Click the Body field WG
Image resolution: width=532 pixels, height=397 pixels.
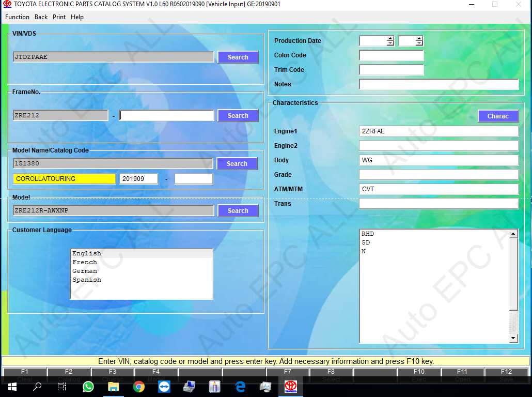pyautogui.click(x=439, y=160)
